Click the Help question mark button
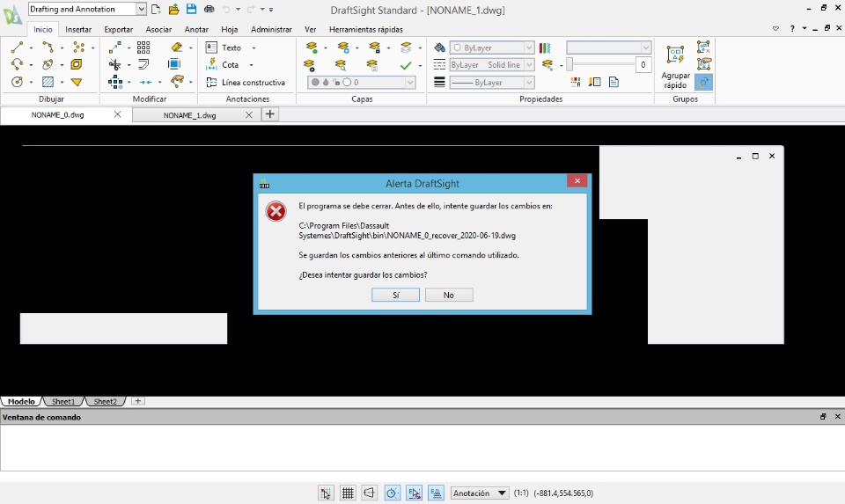 (791, 28)
